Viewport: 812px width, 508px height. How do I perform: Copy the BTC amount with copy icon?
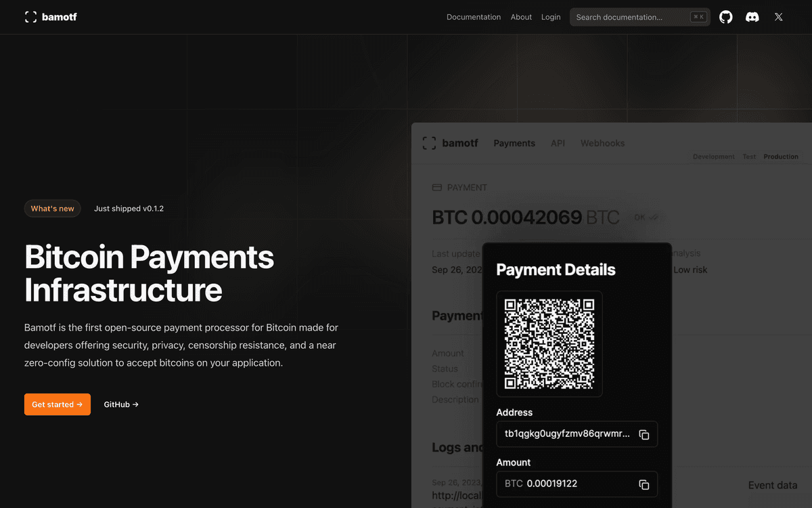(644, 484)
